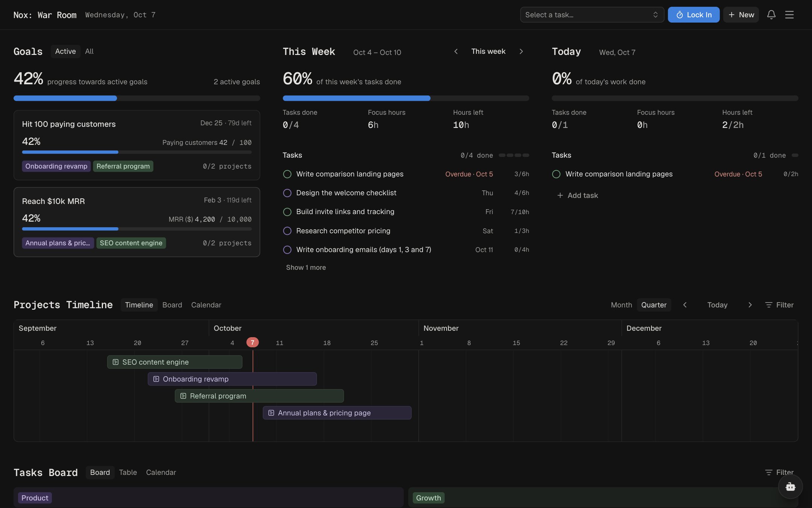Click Reach $10k MRR progress bar
The height and width of the screenshot is (508, 812).
point(137,229)
